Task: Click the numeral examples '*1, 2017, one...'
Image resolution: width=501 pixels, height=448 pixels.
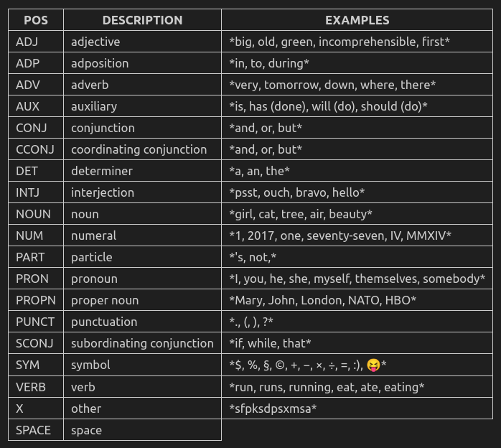Action: pyautogui.click(x=340, y=235)
